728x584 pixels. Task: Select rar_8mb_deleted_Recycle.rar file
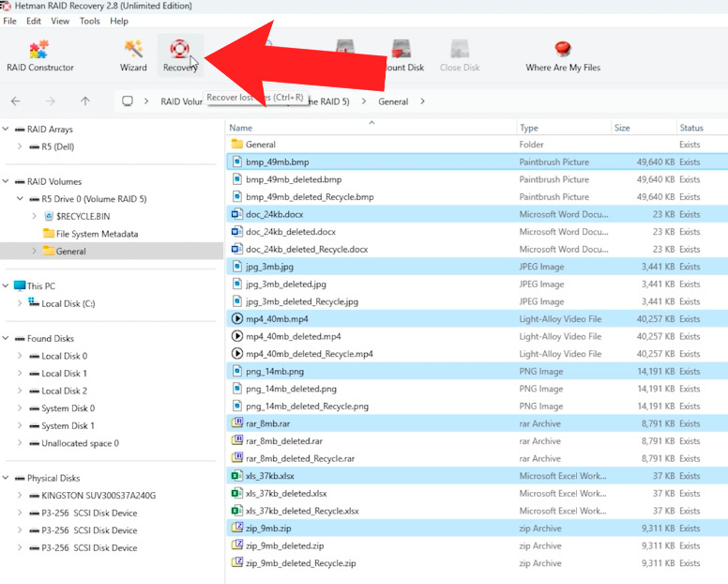coord(300,458)
